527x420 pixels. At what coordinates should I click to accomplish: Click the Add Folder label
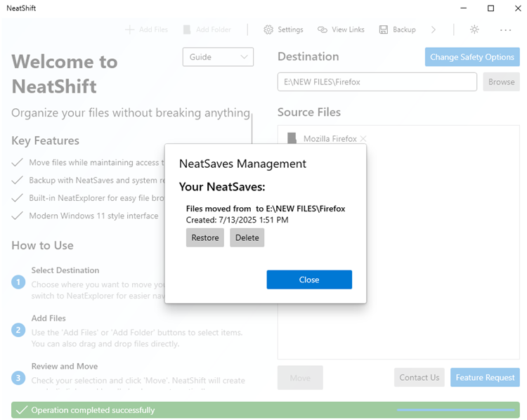coord(214,29)
